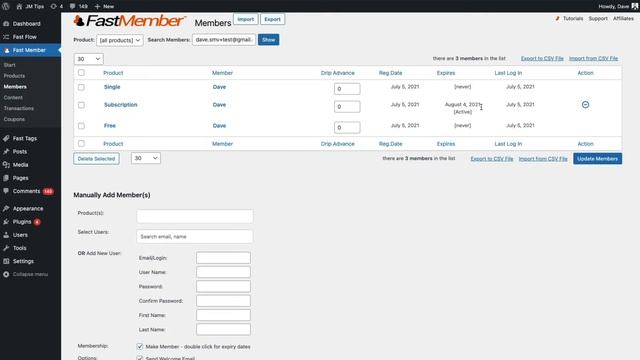Image resolution: width=640 pixels, height=360 pixels.
Task: Toggle the Make Member checkbox
Action: pos(140,347)
